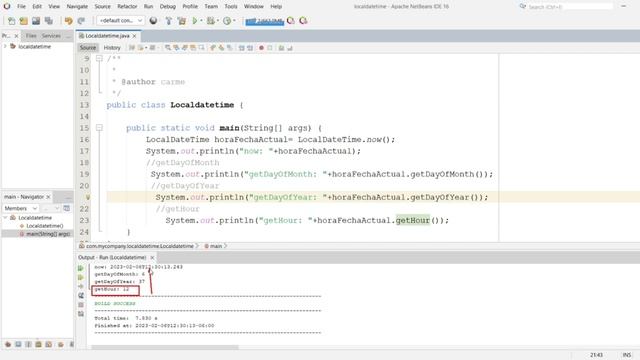Switch to History view button
This screenshot has width=640, height=360.
(112, 48)
